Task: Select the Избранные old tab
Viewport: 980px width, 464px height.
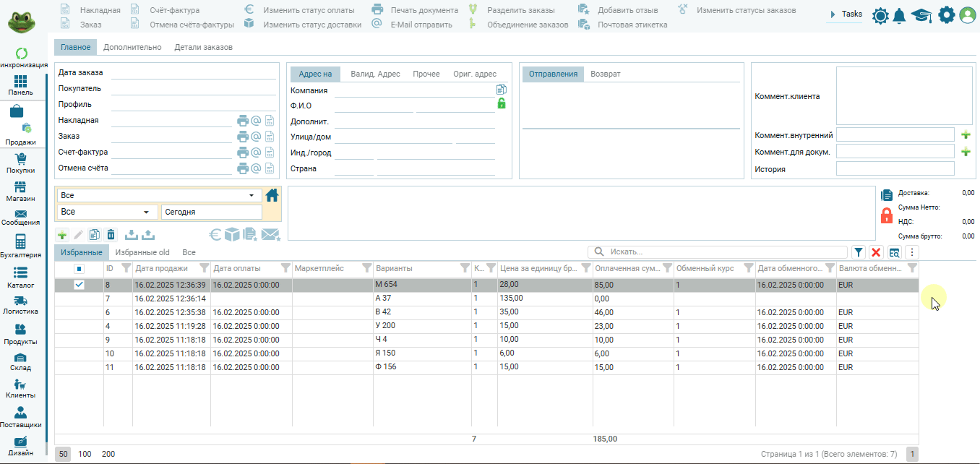Action: 142,252
